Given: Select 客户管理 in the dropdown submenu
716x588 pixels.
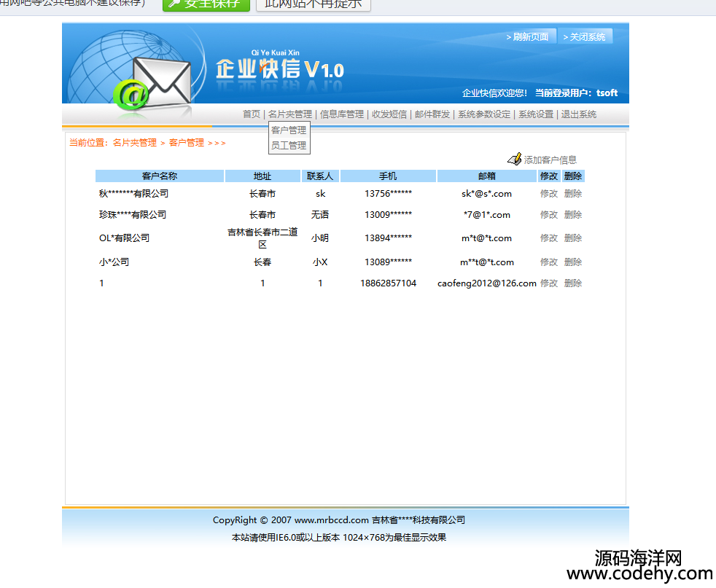Looking at the screenshot, I should [289, 130].
